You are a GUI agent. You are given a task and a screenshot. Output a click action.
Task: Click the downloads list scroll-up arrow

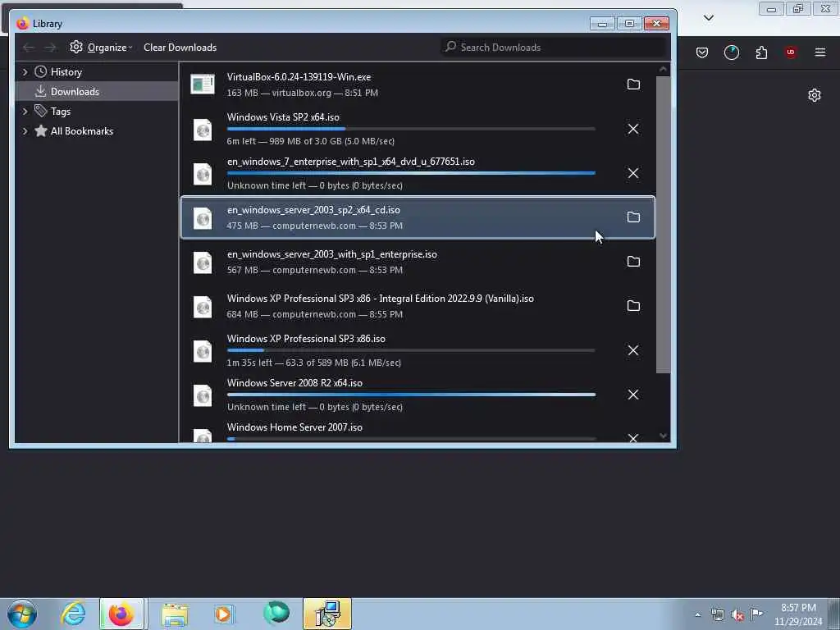tap(663, 69)
